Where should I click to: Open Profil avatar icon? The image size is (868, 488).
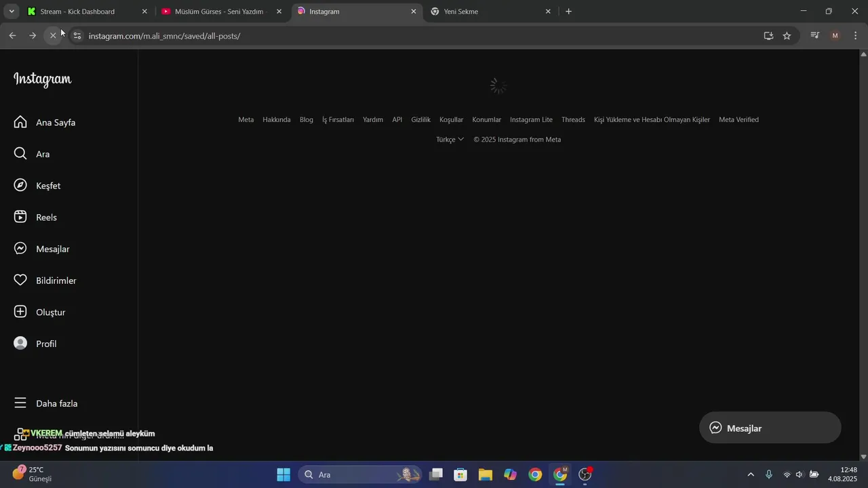pos(20,344)
